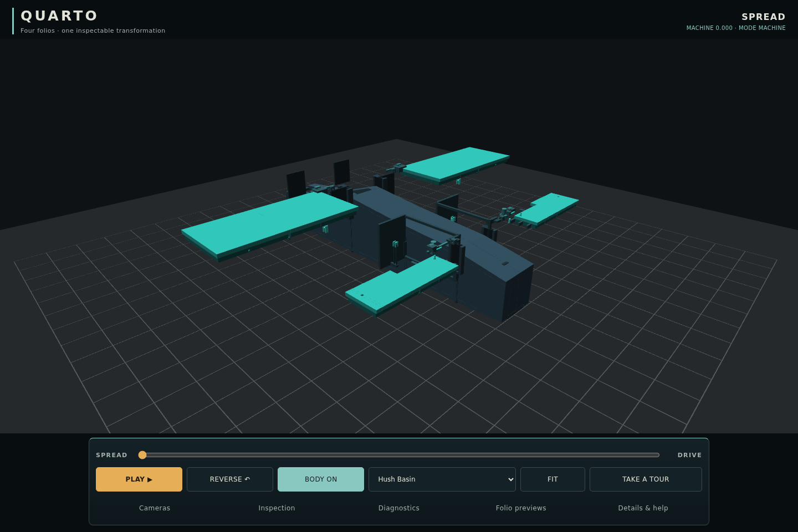The image size is (798, 532).
Task: Toggle the Body On button
Action: tap(321, 479)
